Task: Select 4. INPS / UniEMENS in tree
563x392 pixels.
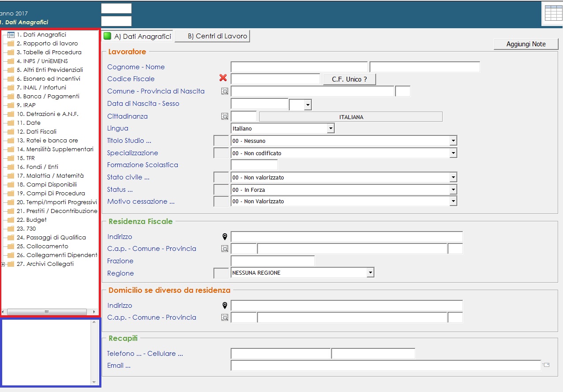Action: tap(42, 61)
